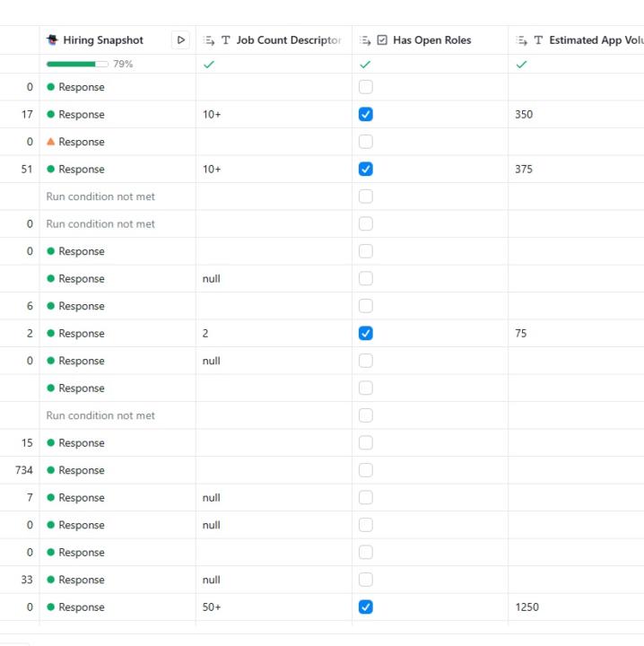Click the formula icon beside Job Count Descriptor

(209, 40)
